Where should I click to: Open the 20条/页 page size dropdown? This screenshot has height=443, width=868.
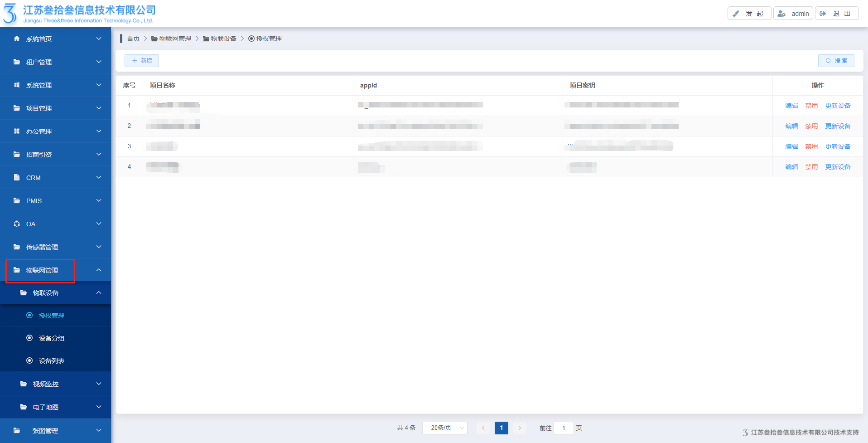point(444,428)
